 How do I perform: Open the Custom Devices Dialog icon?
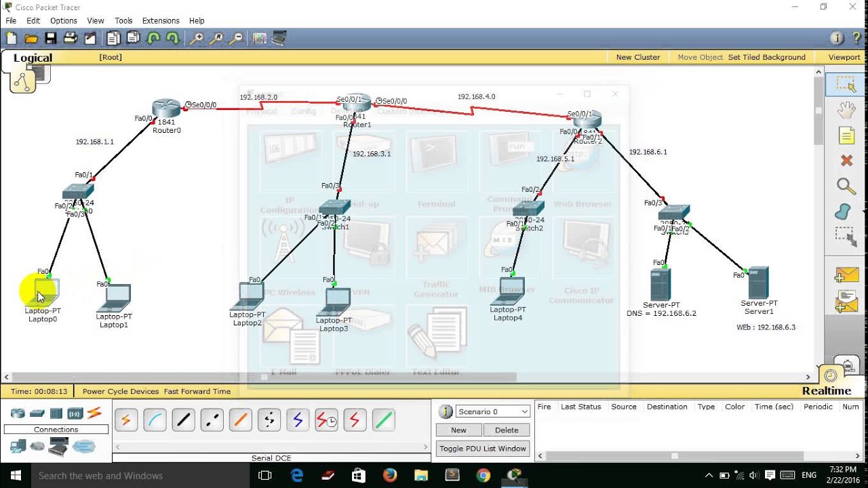coord(279,39)
